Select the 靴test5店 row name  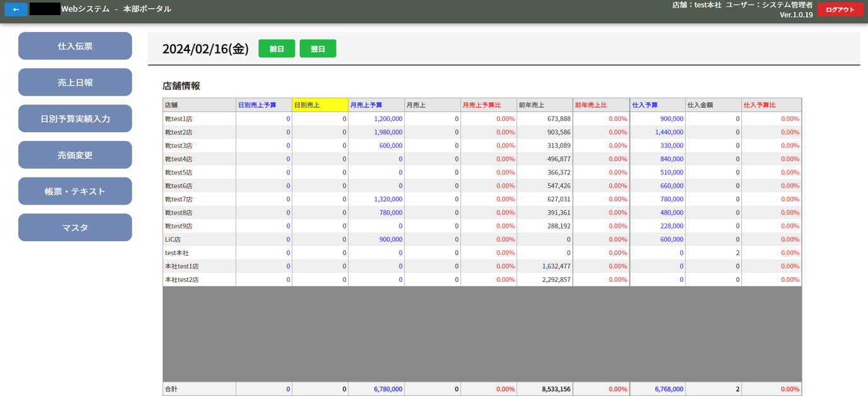179,173
